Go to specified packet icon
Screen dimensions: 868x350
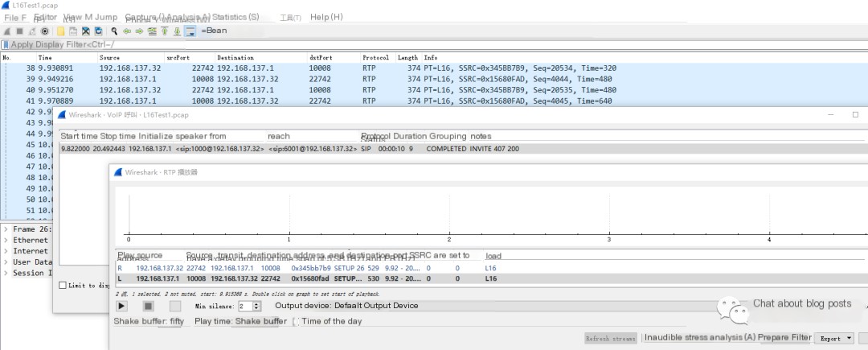tap(152, 31)
